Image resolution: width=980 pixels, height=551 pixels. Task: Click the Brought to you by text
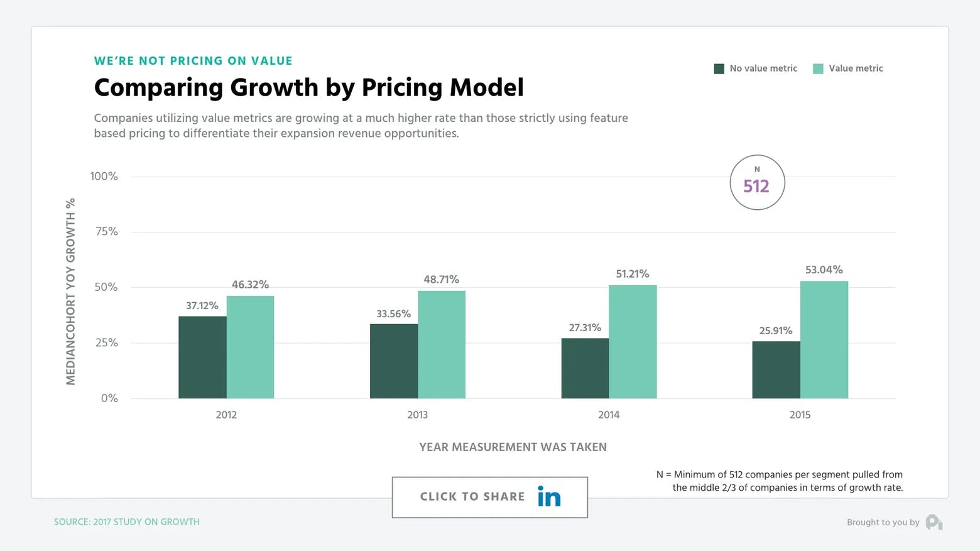coord(883,522)
